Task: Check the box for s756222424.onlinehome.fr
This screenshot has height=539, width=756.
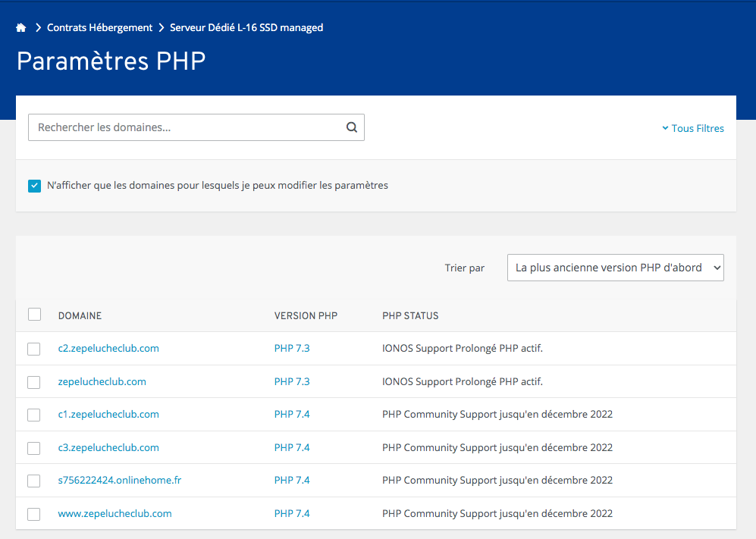Action: tap(34, 481)
